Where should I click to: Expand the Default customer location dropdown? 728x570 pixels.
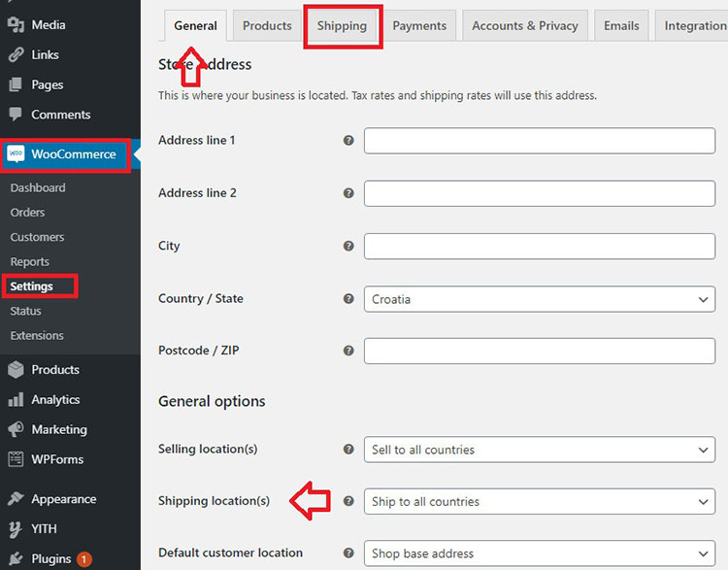pos(540,553)
